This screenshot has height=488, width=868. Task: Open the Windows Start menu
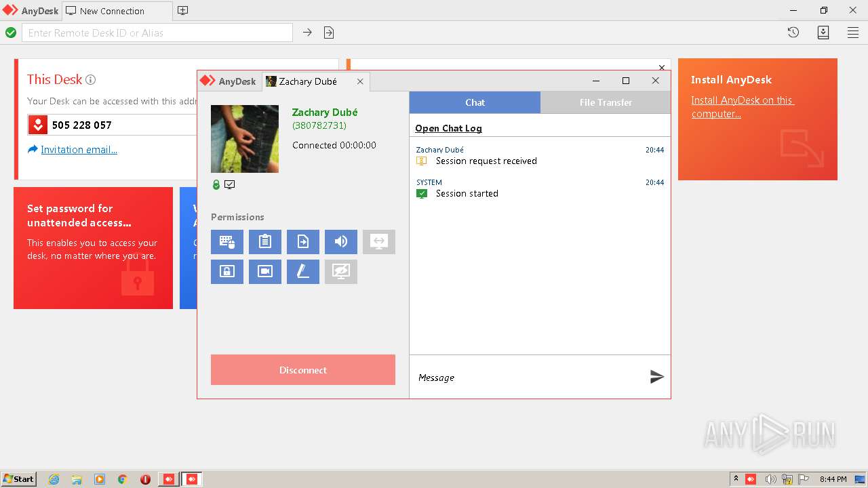(19, 479)
